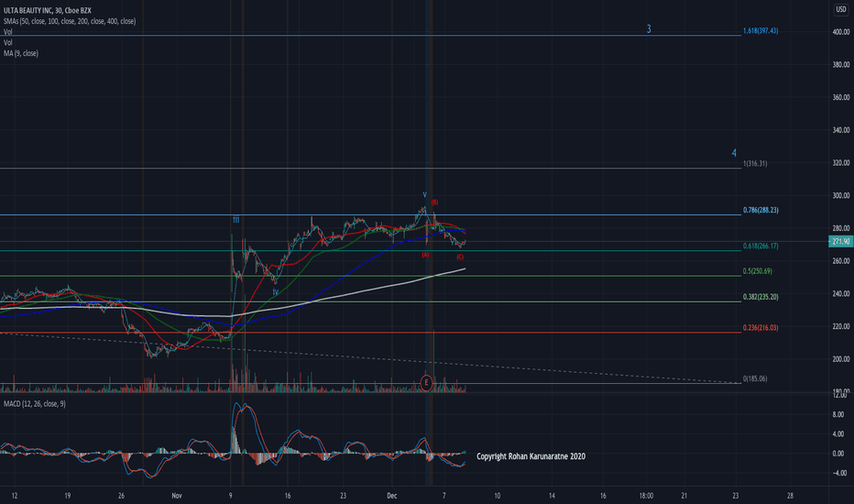Click the '26' date axis label
This screenshot has height=504, width=854.
click(x=121, y=496)
